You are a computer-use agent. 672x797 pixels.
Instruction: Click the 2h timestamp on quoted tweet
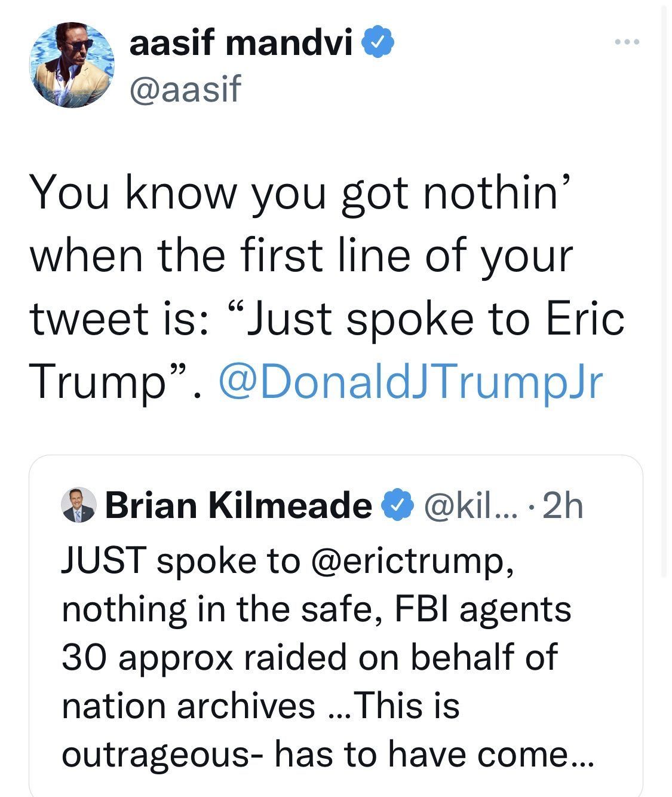pyautogui.click(x=563, y=507)
